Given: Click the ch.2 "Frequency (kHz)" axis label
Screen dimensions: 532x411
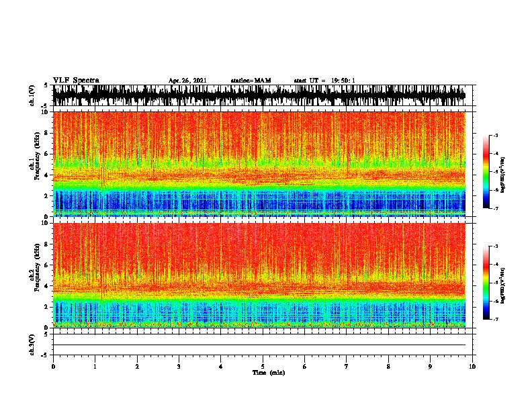Looking at the screenshot, I should pos(37,267).
